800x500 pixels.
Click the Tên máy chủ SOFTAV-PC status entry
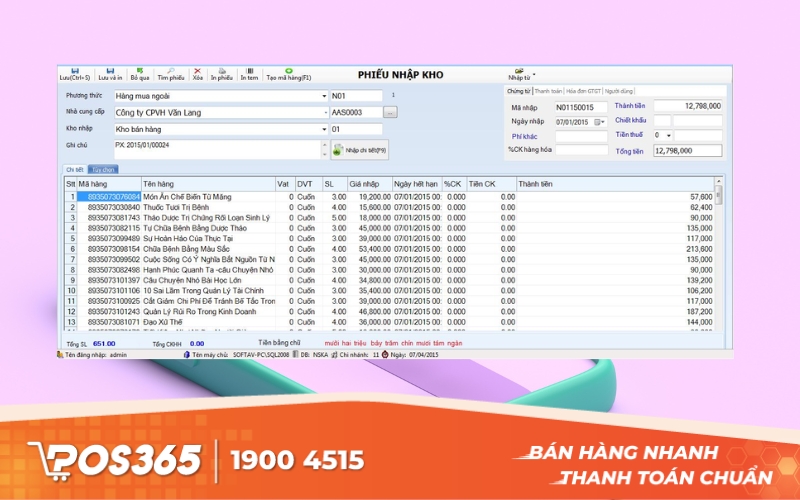click(236, 355)
